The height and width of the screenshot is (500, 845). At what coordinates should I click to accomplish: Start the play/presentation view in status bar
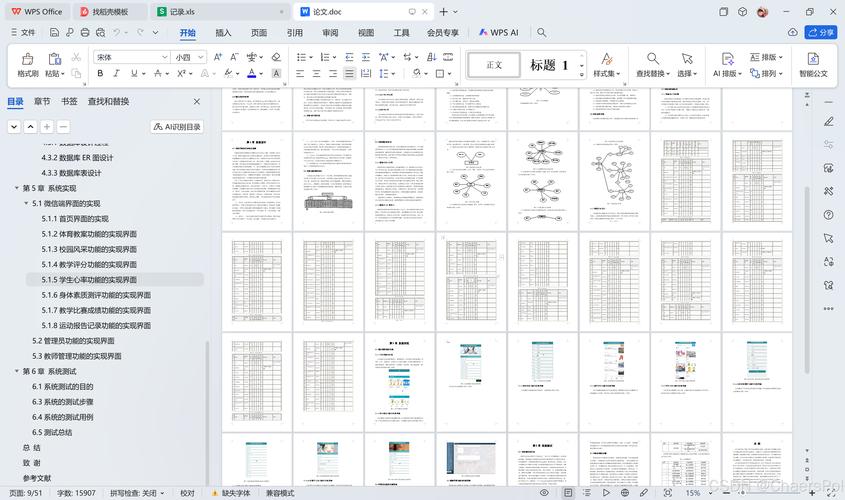[606, 492]
